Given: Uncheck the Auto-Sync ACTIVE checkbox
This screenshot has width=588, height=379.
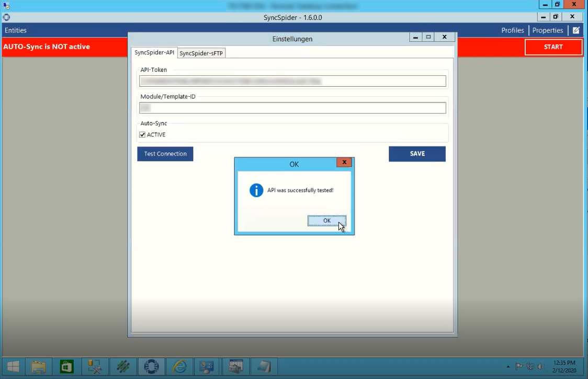Looking at the screenshot, I should coord(142,134).
